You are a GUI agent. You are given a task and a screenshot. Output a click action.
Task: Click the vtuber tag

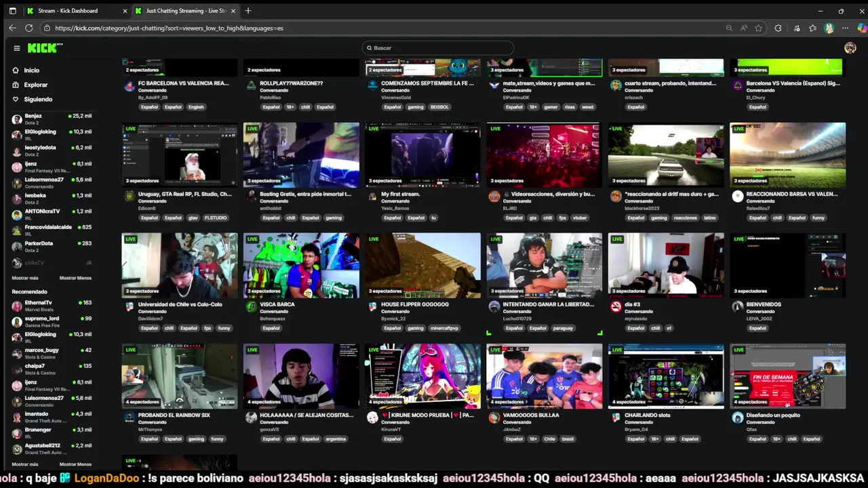pos(580,218)
